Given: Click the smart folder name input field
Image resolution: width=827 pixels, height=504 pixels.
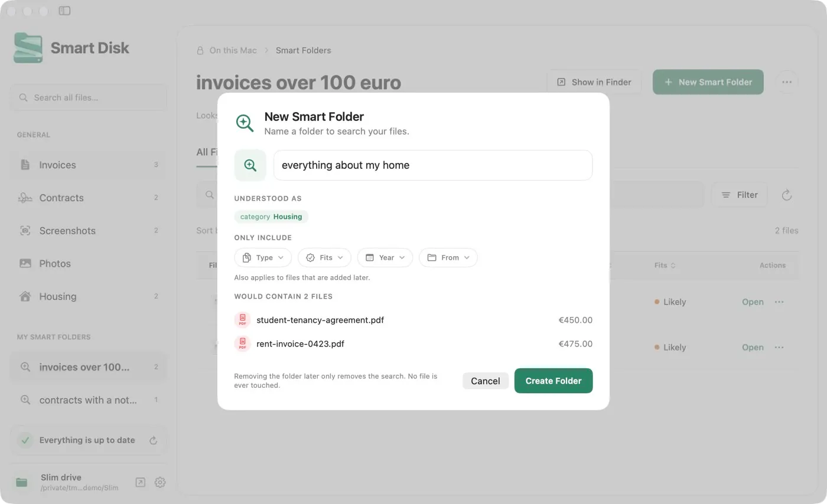Looking at the screenshot, I should (433, 165).
